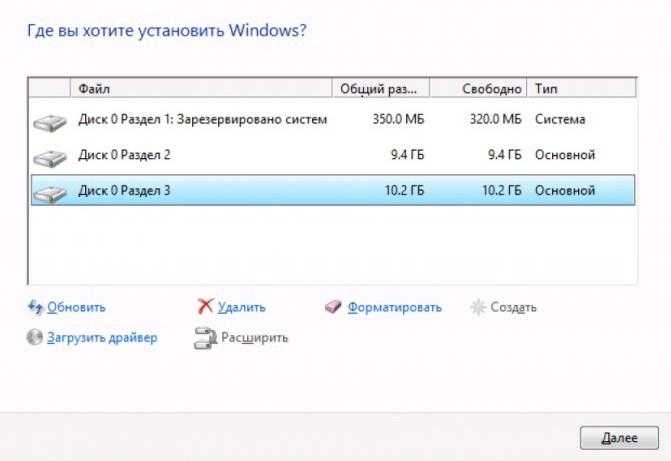Click the 9.4 ГБ total size cell
Viewport: 671px width, 461px height.
coord(407,155)
